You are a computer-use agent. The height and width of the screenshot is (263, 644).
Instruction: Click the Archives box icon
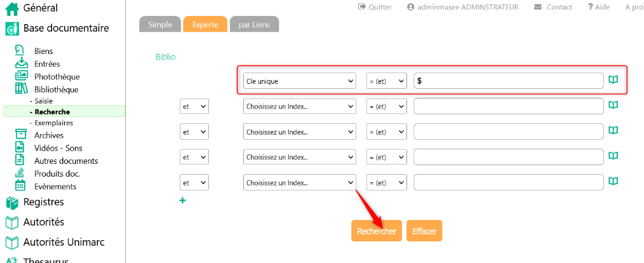(x=22, y=135)
